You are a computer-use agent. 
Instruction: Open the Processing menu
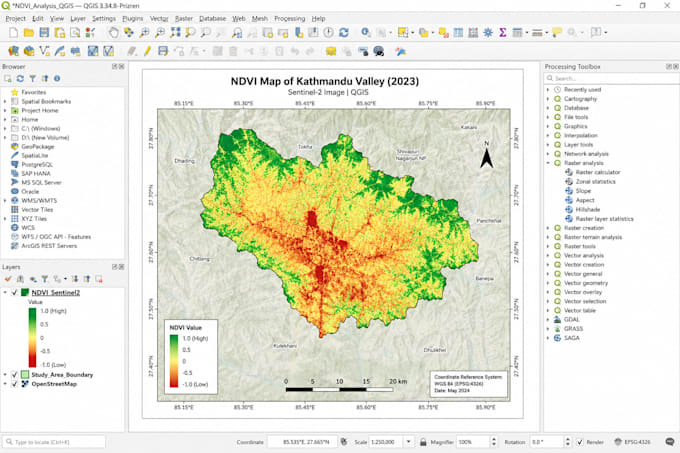290,19
